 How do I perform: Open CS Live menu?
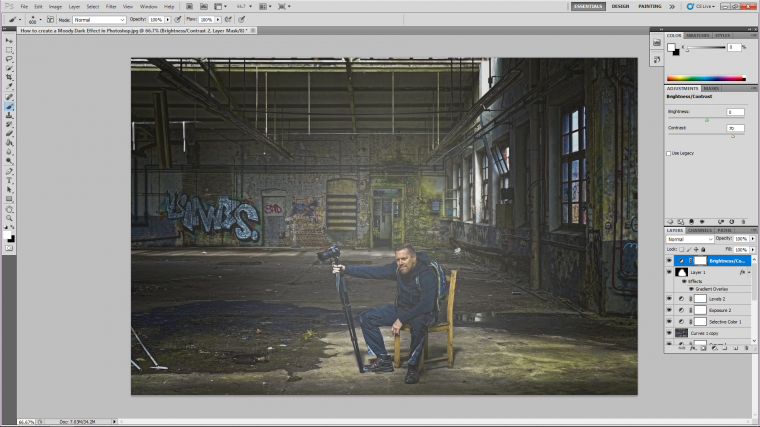700,6
